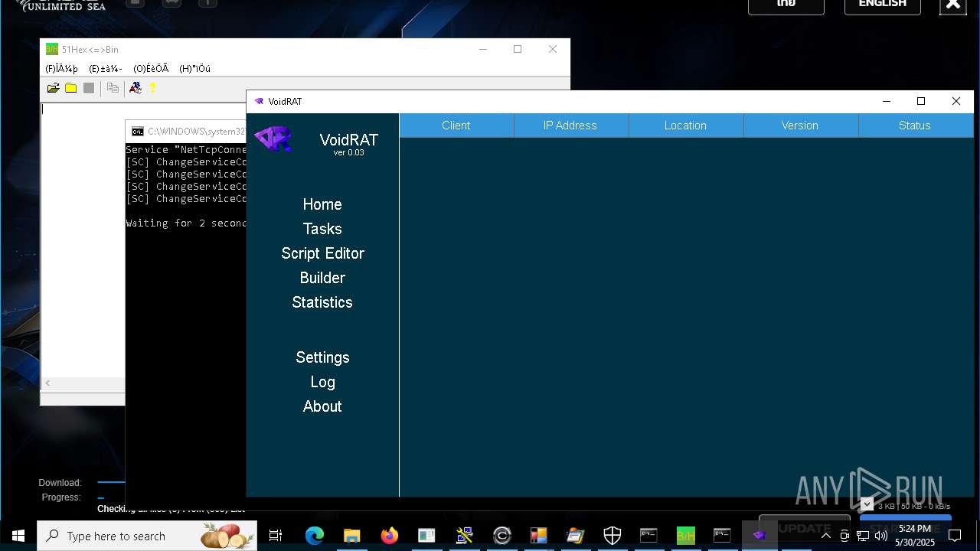Open the Home page in VoidRAT
The image size is (980, 551).
322,204
